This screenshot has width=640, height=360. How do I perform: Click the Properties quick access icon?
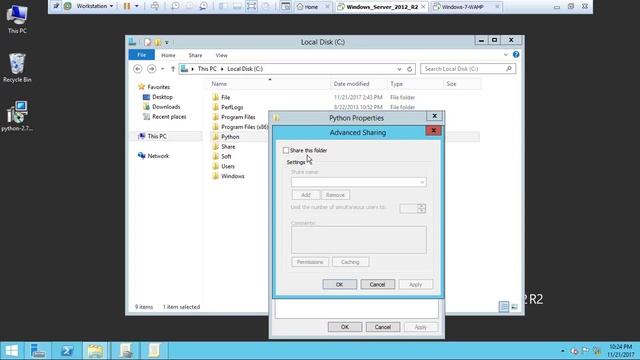(x=147, y=42)
